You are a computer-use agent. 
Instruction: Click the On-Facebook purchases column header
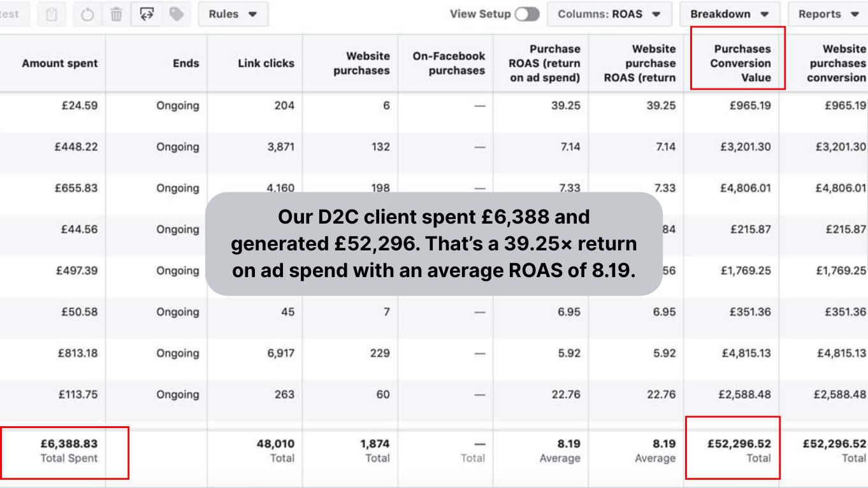click(448, 63)
